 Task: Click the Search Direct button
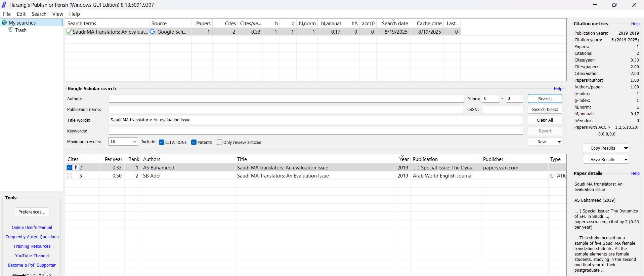[x=545, y=109]
